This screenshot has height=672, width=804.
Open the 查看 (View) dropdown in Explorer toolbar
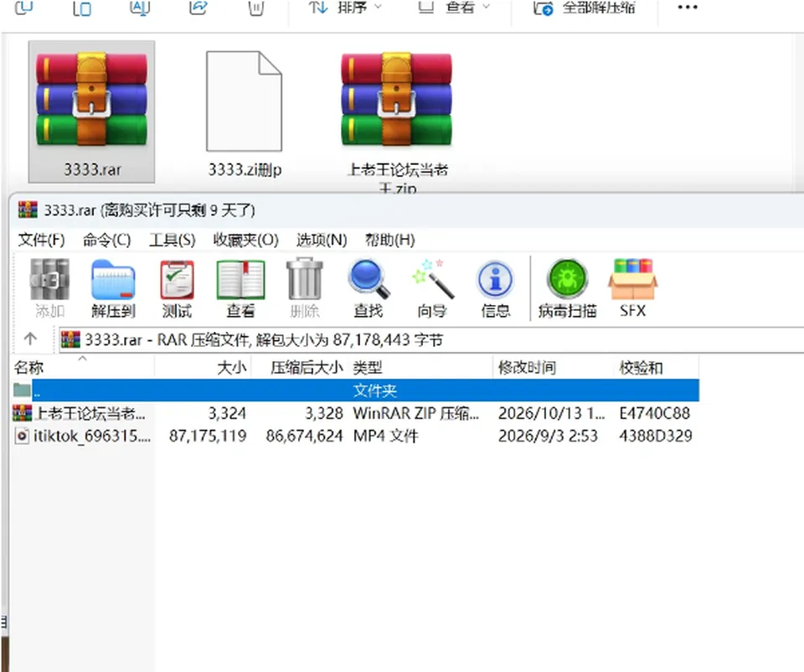pos(454,8)
